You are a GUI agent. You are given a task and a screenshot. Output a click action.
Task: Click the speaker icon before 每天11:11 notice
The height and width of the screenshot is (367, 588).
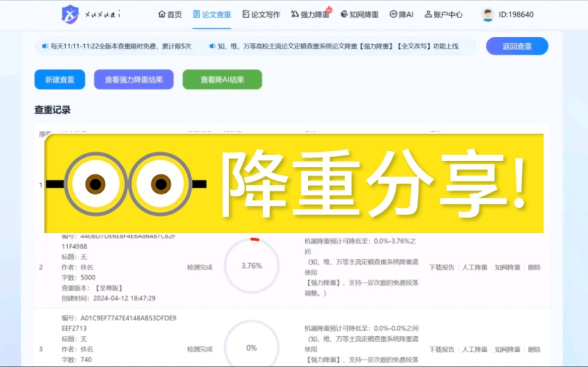[x=45, y=46]
